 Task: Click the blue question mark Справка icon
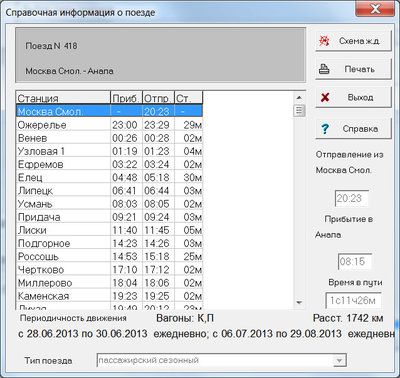(x=325, y=129)
